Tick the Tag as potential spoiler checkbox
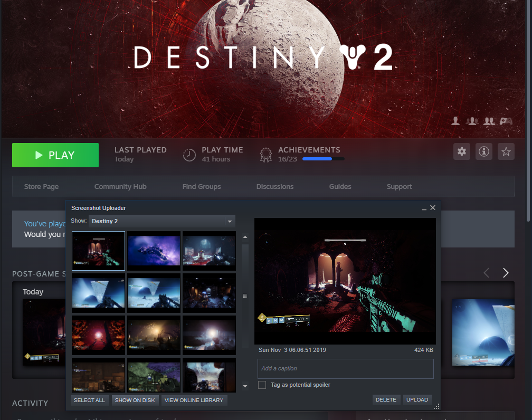Screen dimensions: 532x420 click(x=262, y=385)
